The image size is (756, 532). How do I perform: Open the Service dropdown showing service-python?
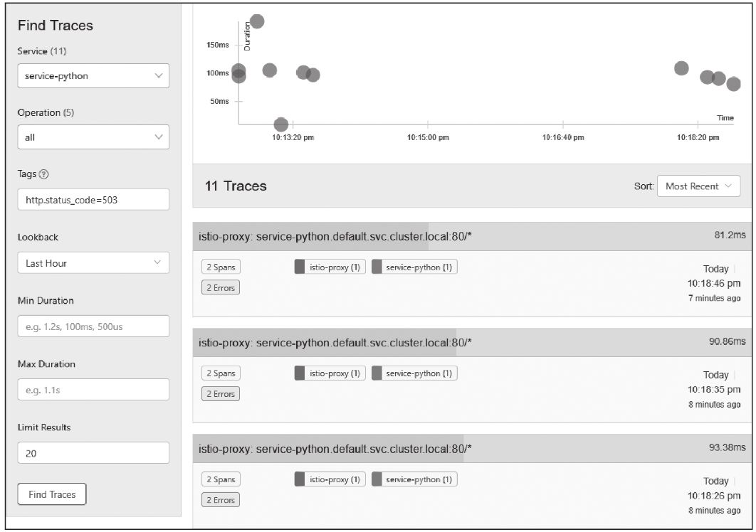[93, 76]
